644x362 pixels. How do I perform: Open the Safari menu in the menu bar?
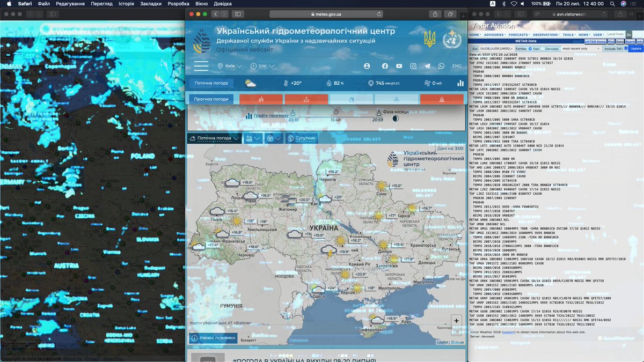click(25, 3)
